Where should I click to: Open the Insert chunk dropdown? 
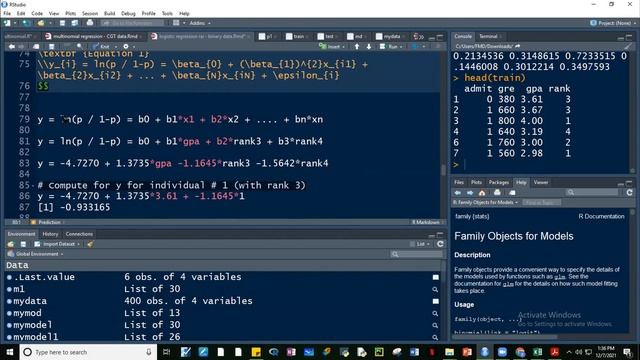(332, 47)
